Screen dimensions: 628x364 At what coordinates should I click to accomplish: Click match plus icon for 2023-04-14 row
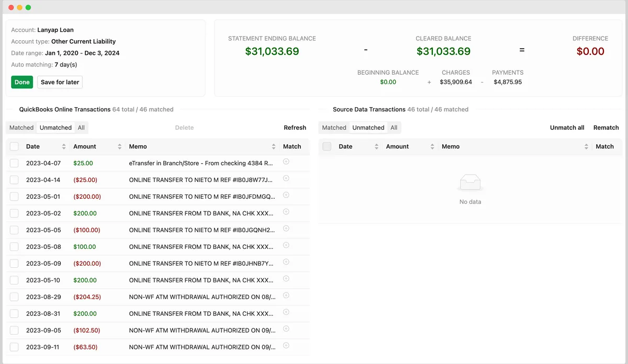(x=286, y=179)
